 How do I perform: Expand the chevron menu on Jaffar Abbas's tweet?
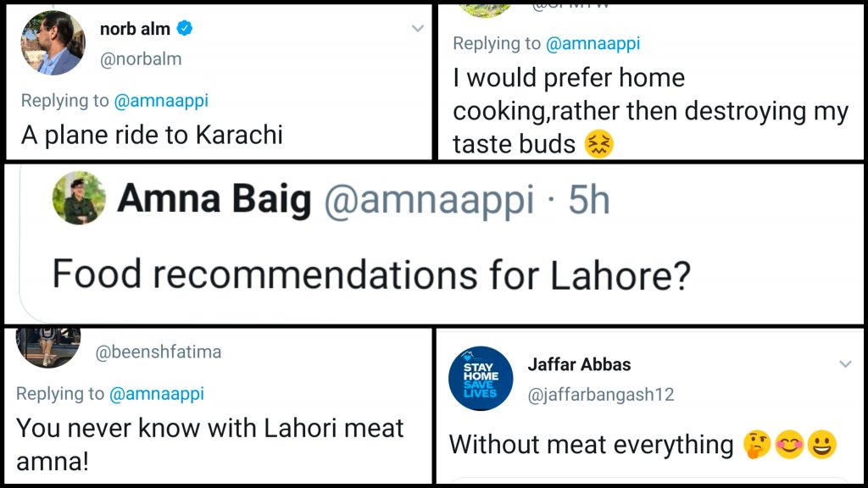click(x=845, y=364)
